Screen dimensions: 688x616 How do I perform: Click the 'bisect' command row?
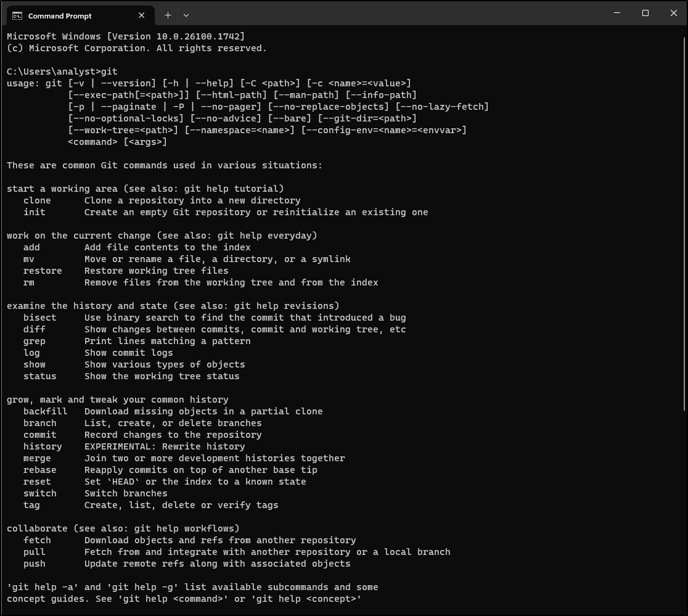click(x=215, y=318)
